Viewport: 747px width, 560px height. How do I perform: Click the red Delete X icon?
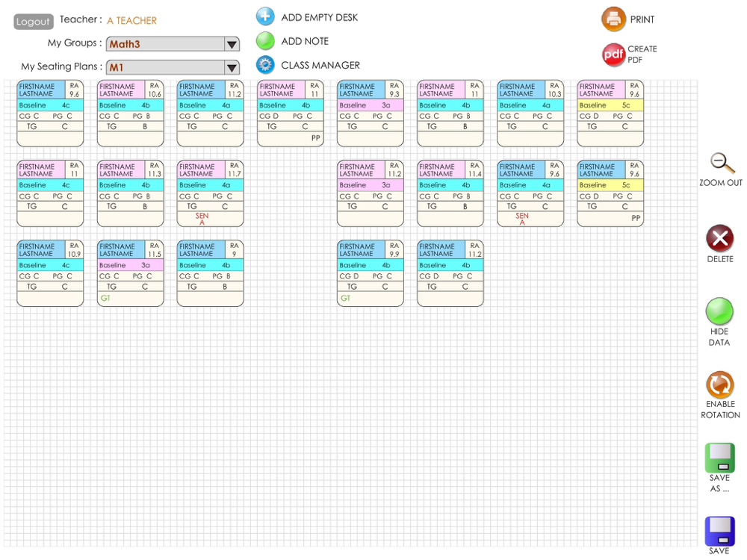pyautogui.click(x=720, y=238)
